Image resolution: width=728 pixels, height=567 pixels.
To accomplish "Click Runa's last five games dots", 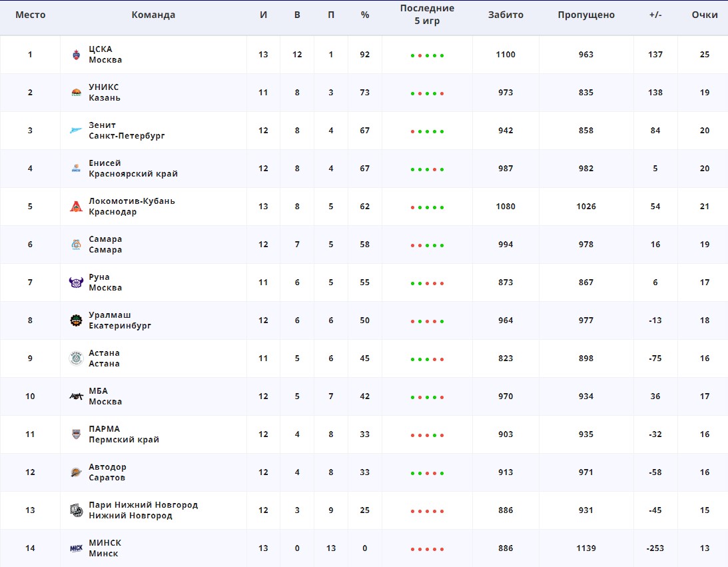I will (x=427, y=283).
